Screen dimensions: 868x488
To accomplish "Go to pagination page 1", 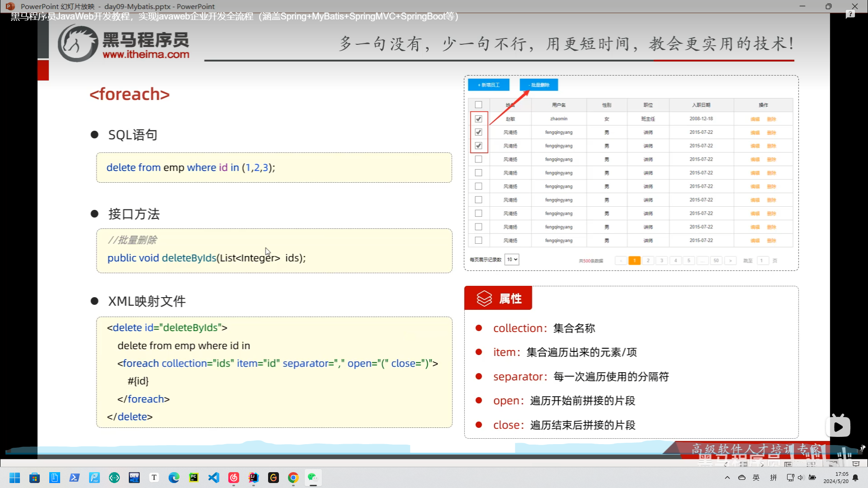I will point(634,261).
